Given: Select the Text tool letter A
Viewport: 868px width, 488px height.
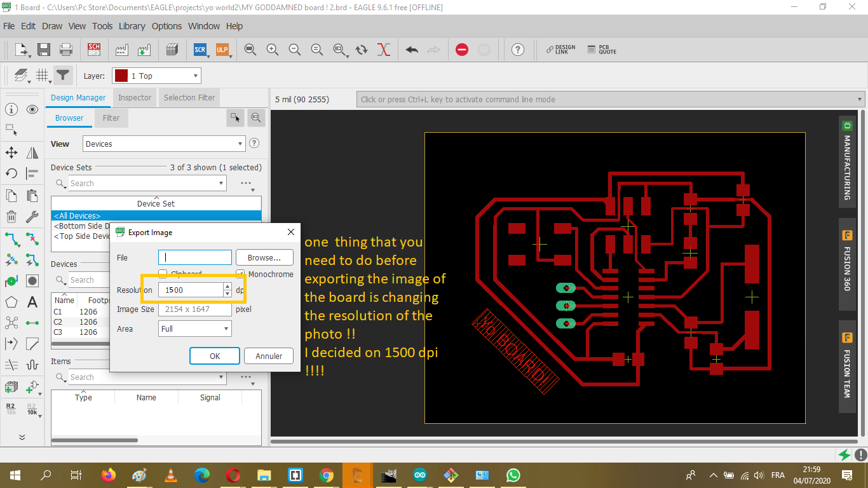Looking at the screenshot, I should coord(32,302).
